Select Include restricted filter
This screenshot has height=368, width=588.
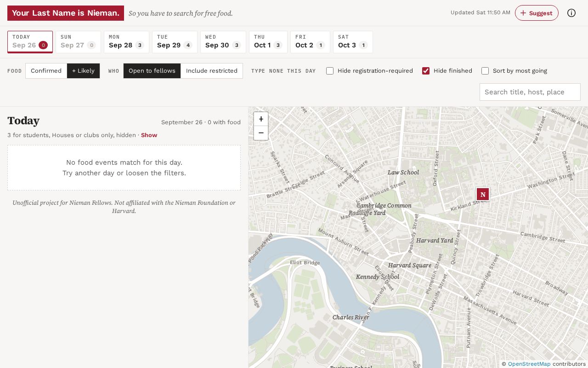tap(212, 71)
